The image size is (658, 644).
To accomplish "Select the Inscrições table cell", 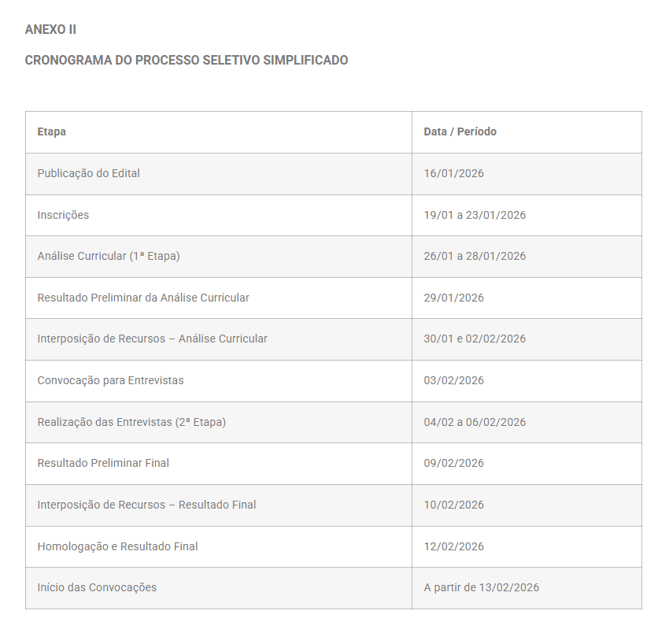I will pyautogui.click(x=219, y=216).
